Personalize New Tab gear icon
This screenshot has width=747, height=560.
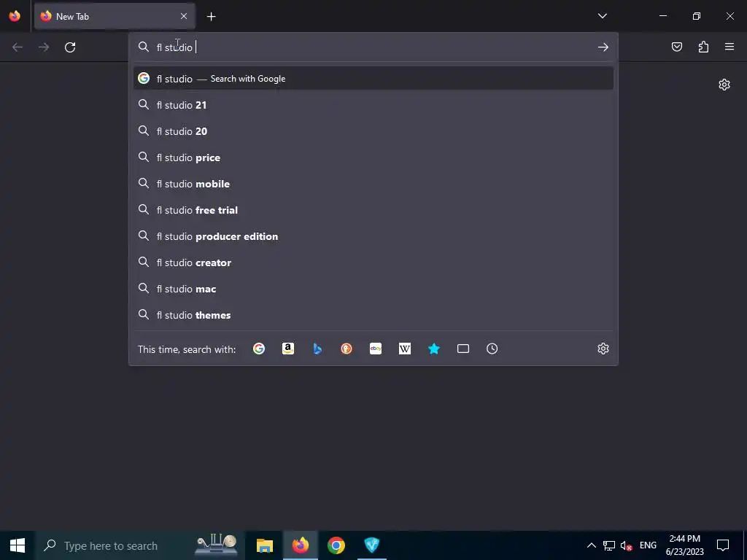pyautogui.click(x=724, y=85)
